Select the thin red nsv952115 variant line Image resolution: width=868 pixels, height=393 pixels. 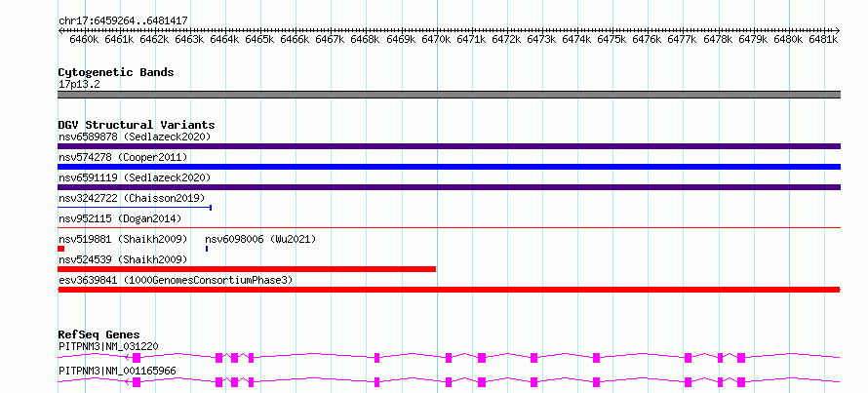(449, 227)
